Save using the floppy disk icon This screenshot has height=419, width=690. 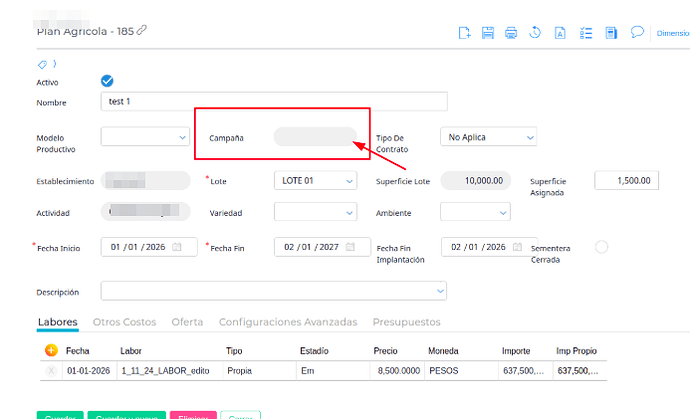[488, 33]
